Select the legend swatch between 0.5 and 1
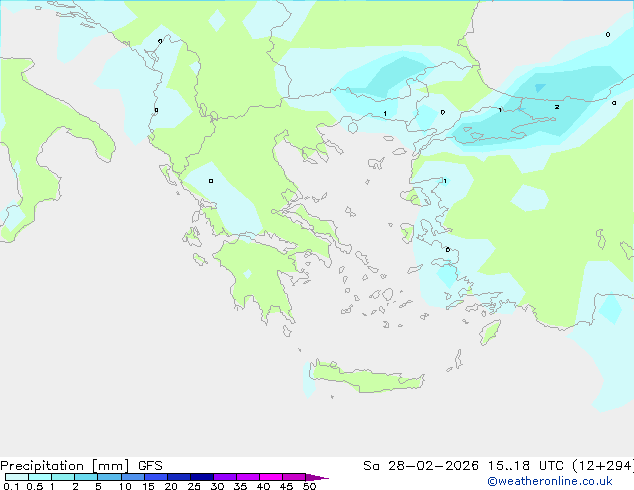This screenshot has width=634, height=490. click(40, 477)
